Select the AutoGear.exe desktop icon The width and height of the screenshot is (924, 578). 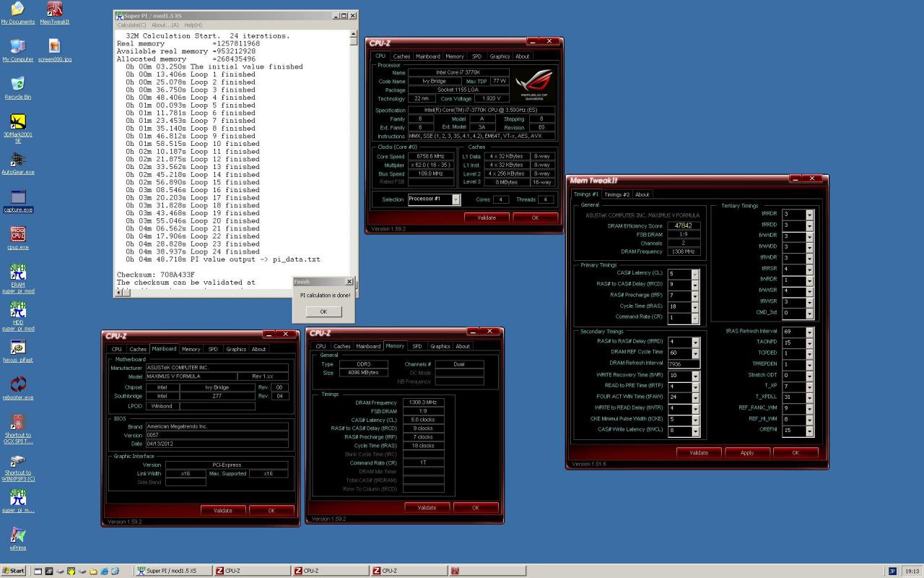click(x=17, y=163)
